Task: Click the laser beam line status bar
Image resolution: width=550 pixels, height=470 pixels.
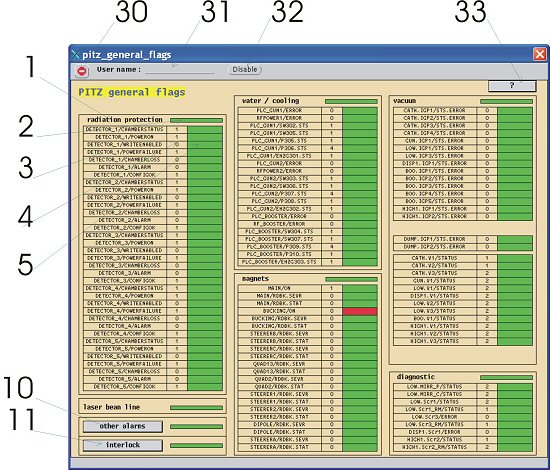Action: pyautogui.click(x=196, y=408)
